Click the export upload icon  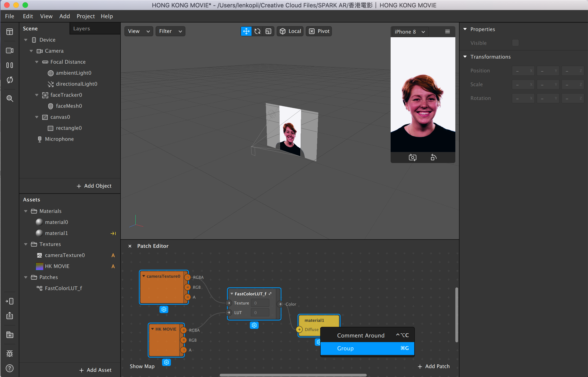[10, 315]
